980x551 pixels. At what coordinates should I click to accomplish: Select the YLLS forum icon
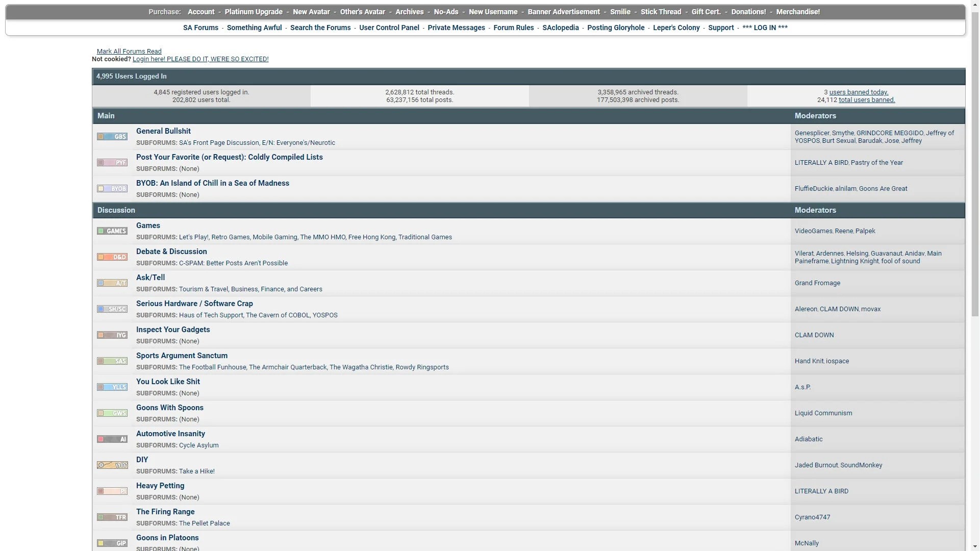click(112, 387)
